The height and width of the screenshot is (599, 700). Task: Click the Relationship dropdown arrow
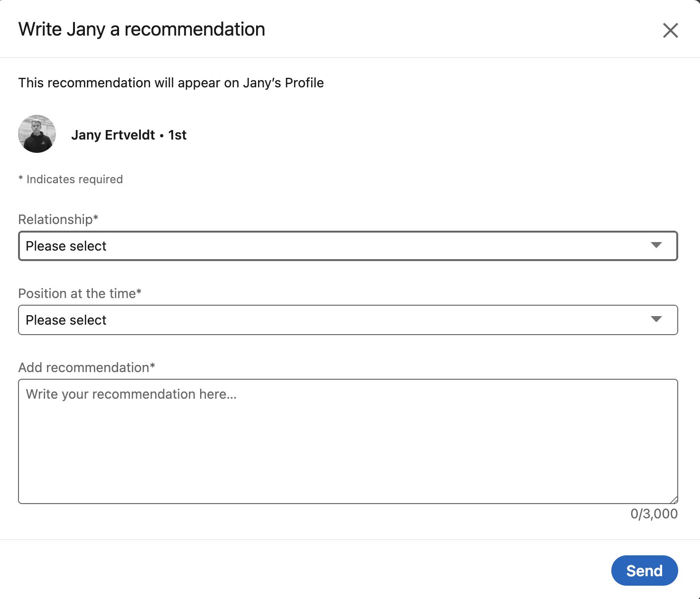pos(656,245)
